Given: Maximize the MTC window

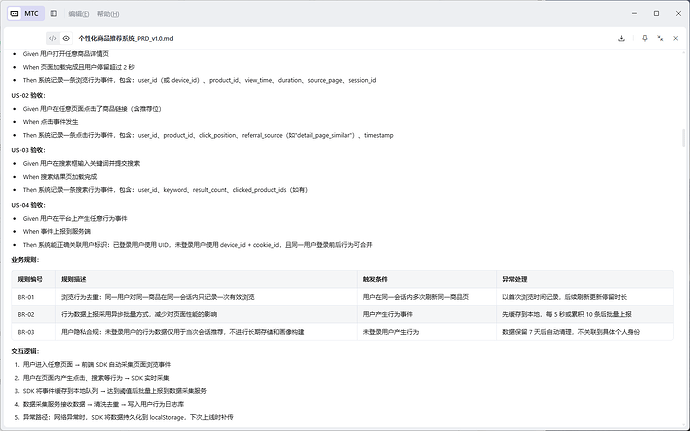Looking at the screenshot, I should [656, 14].
